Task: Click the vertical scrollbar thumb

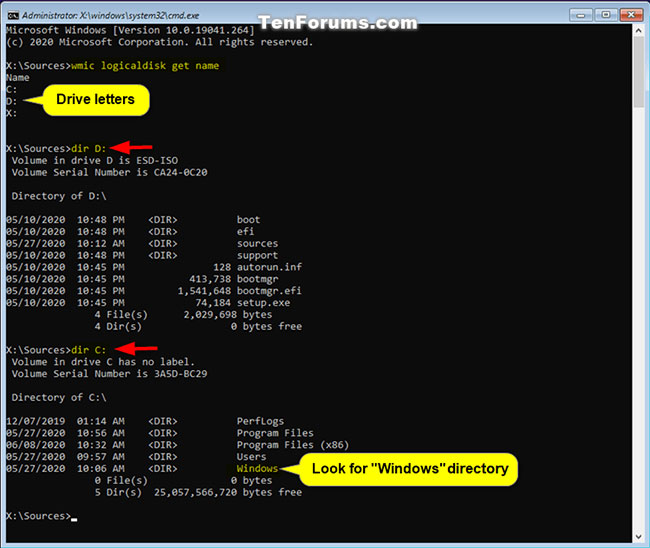Action: click(x=638, y=73)
